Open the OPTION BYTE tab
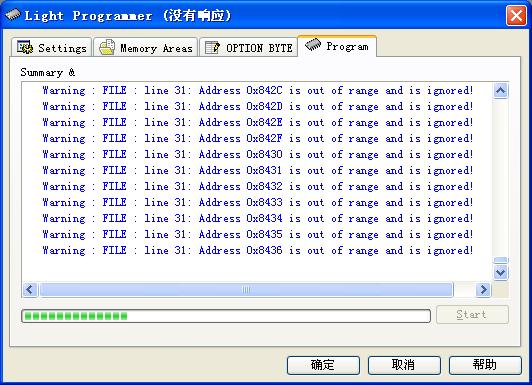 (249, 47)
